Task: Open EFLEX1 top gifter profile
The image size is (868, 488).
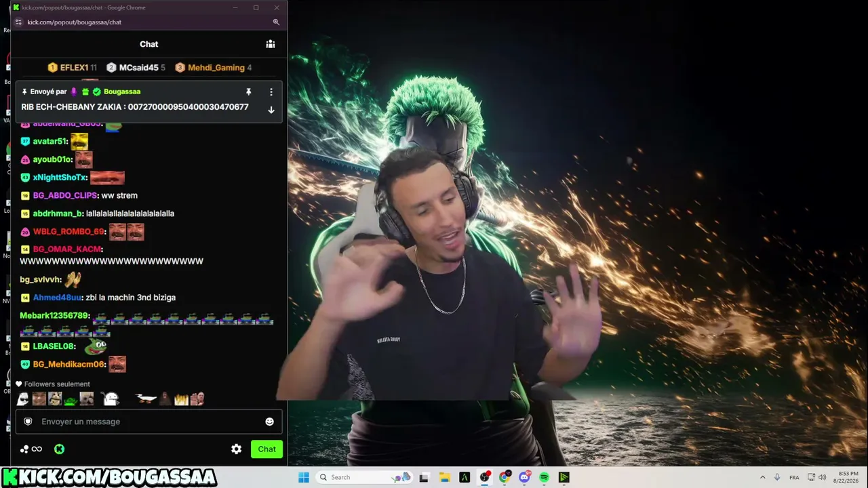Action: 74,68
